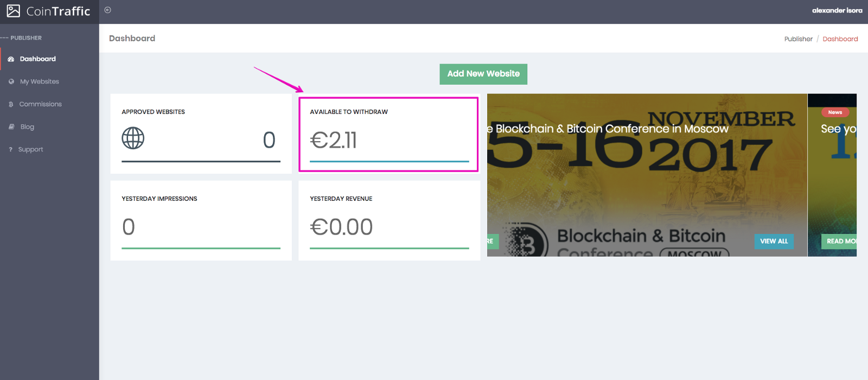Click the red Dashboard breadcrumb link
Screen dimensions: 868x380
(840, 39)
